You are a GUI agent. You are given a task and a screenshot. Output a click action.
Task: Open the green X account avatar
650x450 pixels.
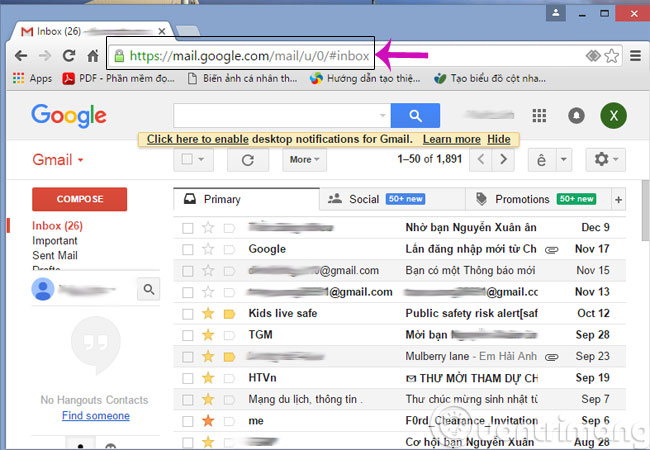pyautogui.click(x=614, y=116)
